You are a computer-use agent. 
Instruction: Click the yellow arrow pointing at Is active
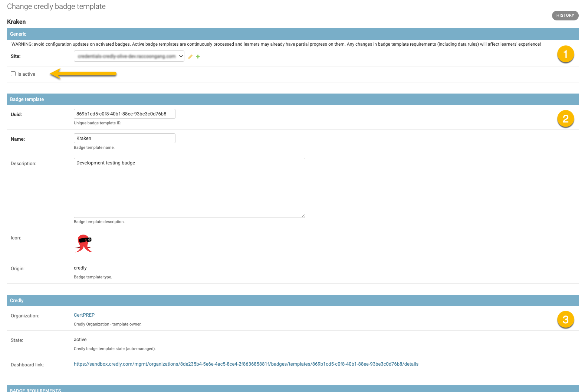(x=83, y=74)
